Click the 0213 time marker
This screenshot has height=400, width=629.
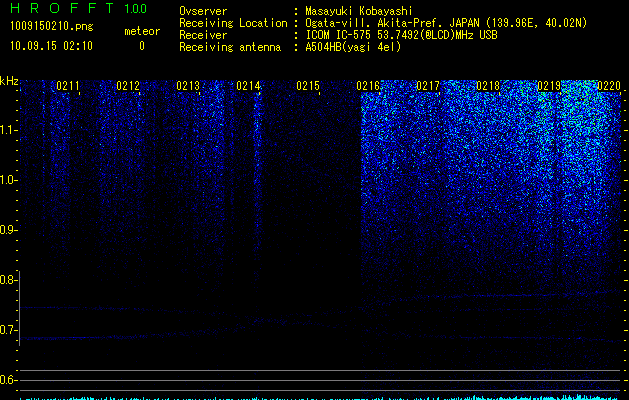(x=188, y=86)
